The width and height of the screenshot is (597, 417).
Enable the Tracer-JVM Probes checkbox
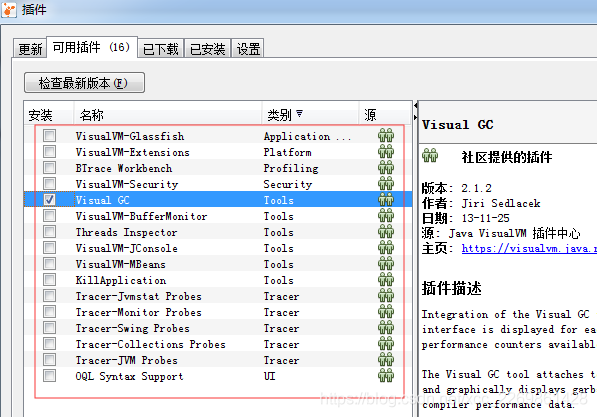tap(49, 359)
